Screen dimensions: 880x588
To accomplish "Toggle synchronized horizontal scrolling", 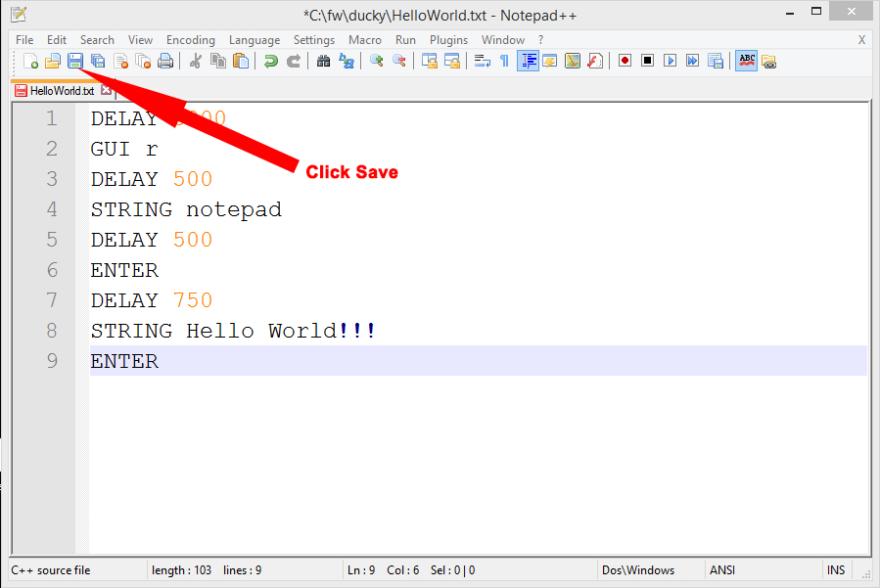I will (452, 61).
